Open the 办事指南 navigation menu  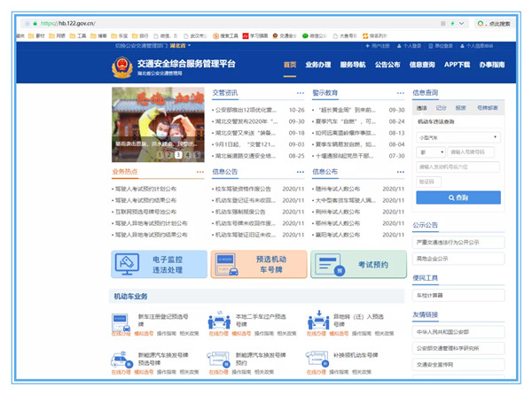pyautogui.click(x=492, y=65)
